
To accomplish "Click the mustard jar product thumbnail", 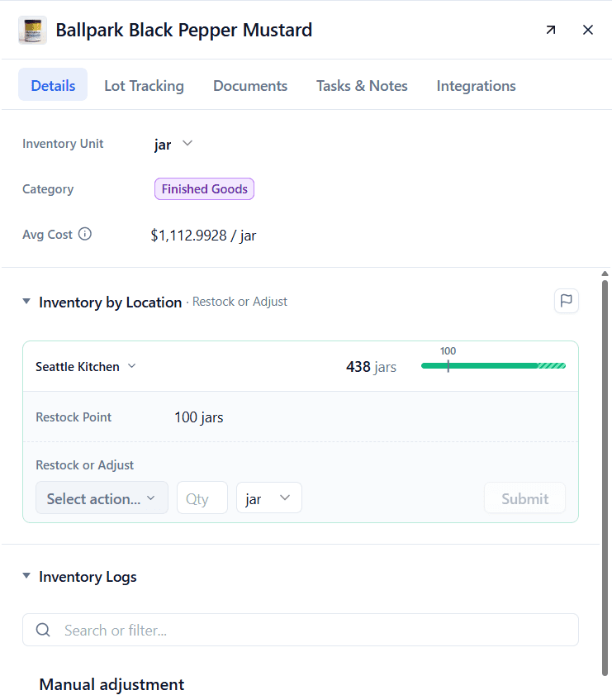I will tap(32, 31).
